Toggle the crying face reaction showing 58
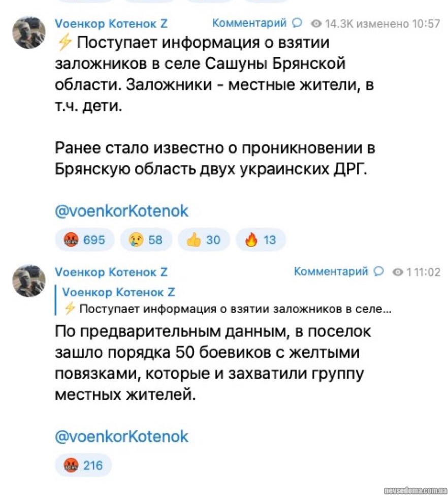448x495 pixels. (x=146, y=240)
